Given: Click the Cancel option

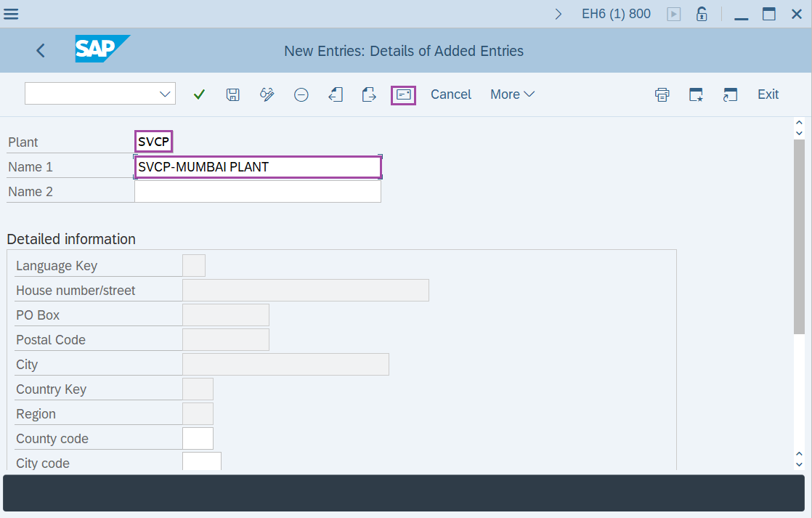Looking at the screenshot, I should click(450, 94).
